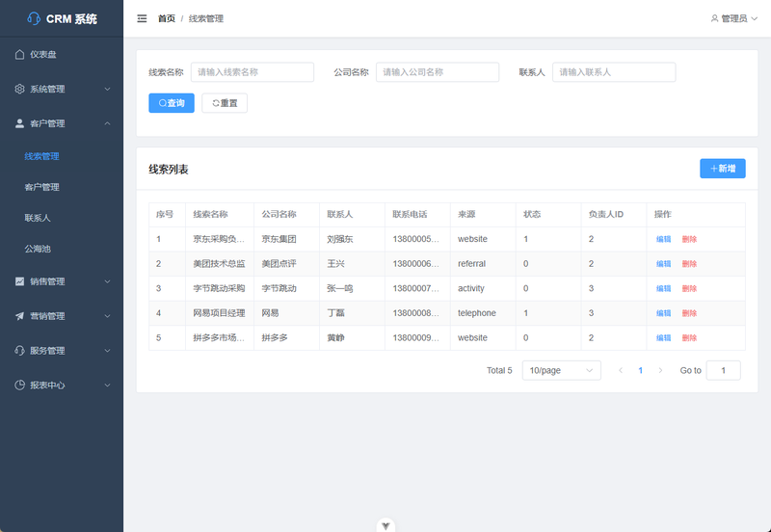Screen dimensions: 771x532
Task: Click the system management gear icon
Action: pyautogui.click(x=19, y=89)
